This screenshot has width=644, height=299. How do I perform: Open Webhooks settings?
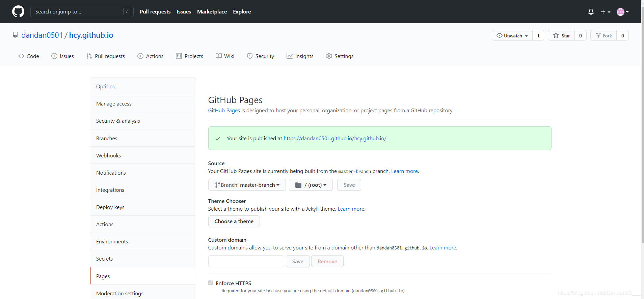143,155
